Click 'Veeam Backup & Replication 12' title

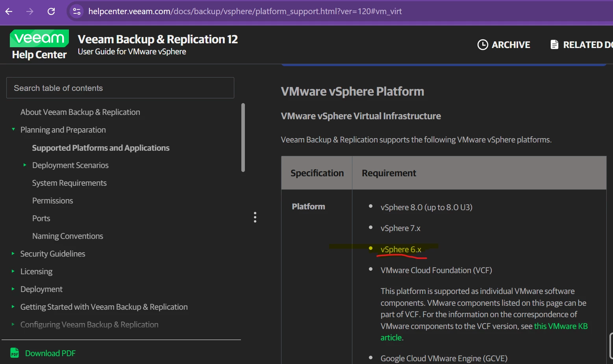pyautogui.click(x=158, y=39)
